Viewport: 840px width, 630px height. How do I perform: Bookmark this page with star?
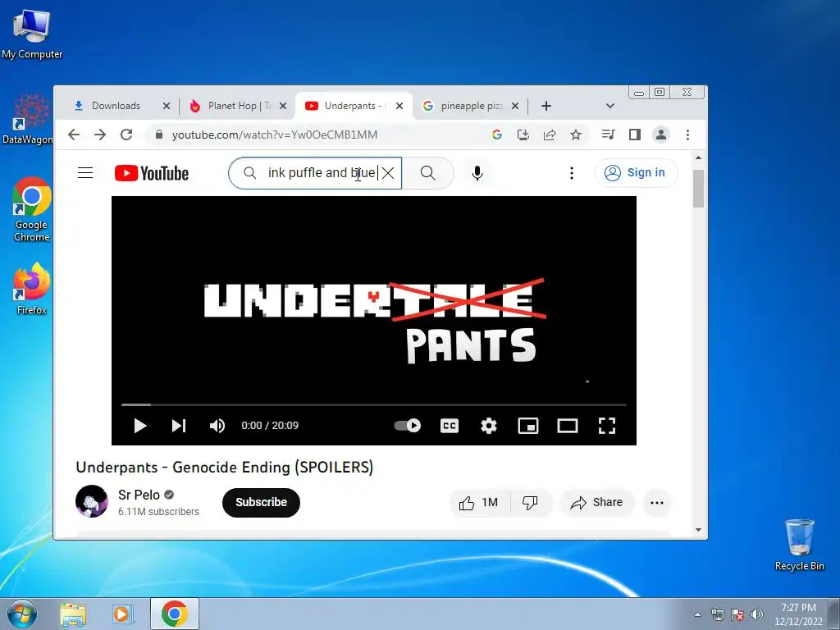click(x=576, y=135)
